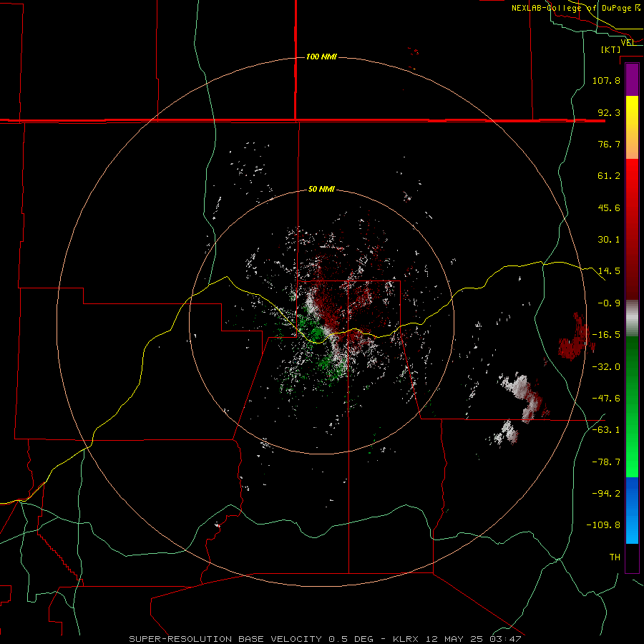Select the 61.2 scale value
The height and width of the screenshot is (644, 644).
pos(609,176)
